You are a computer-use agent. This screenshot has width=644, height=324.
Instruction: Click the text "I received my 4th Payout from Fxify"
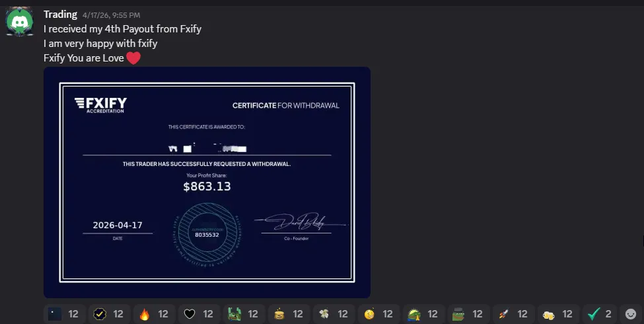122,29
